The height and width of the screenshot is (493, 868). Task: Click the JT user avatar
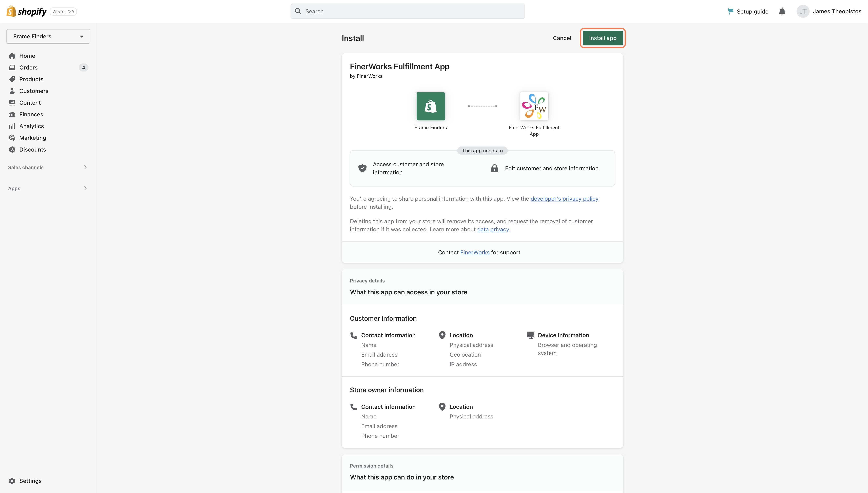coord(803,11)
